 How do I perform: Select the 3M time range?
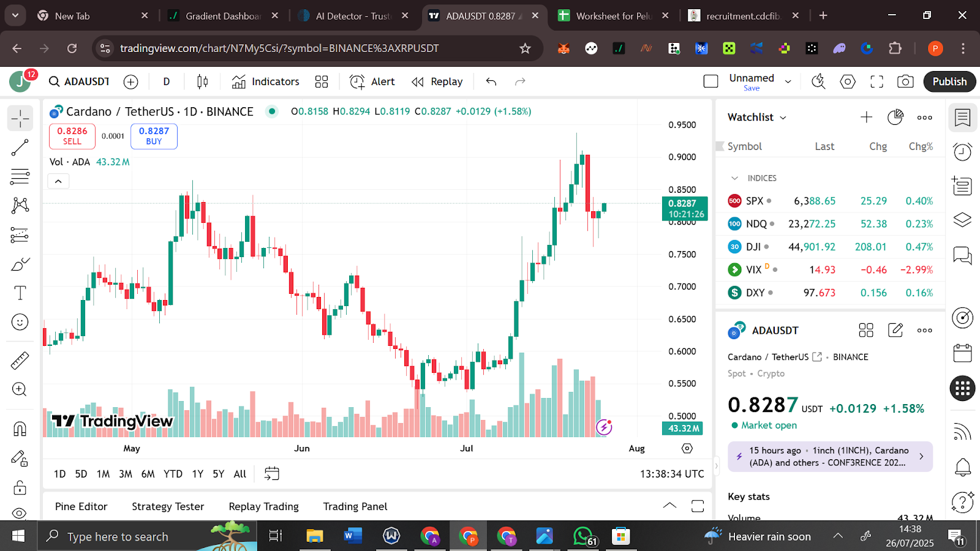[125, 474]
